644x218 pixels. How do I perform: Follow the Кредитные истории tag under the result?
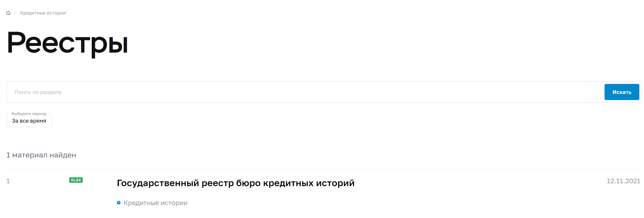click(x=155, y=203)
